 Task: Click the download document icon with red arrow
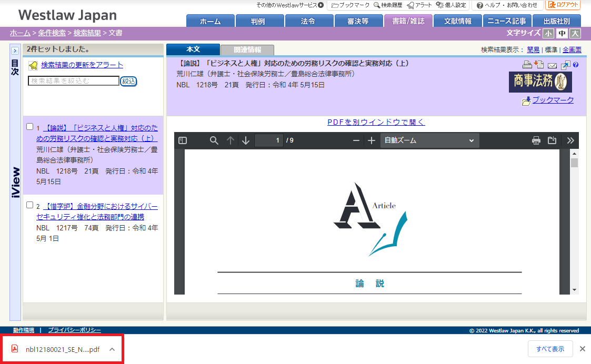click(x=539, y=64)
